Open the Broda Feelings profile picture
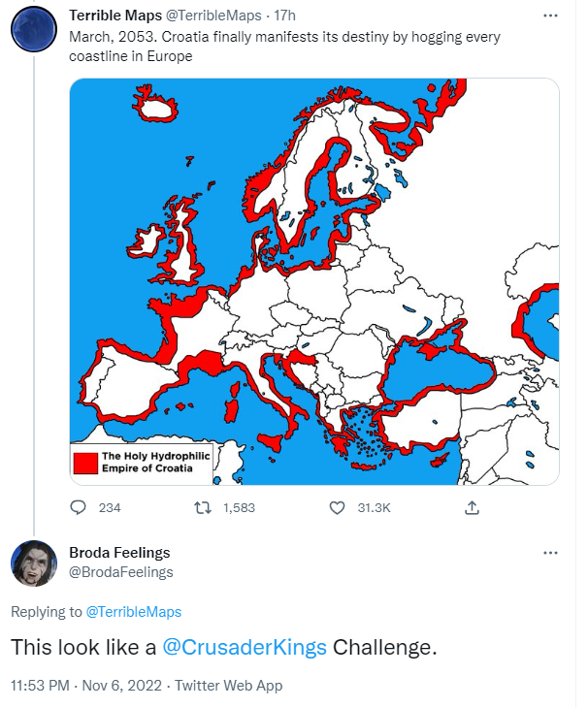 point(33,563)
